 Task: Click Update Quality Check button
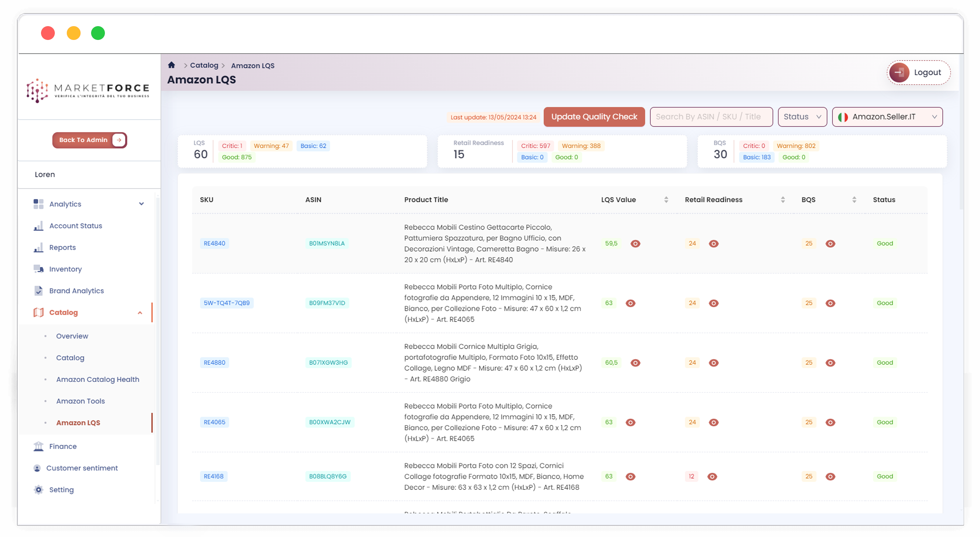[594, 117]
